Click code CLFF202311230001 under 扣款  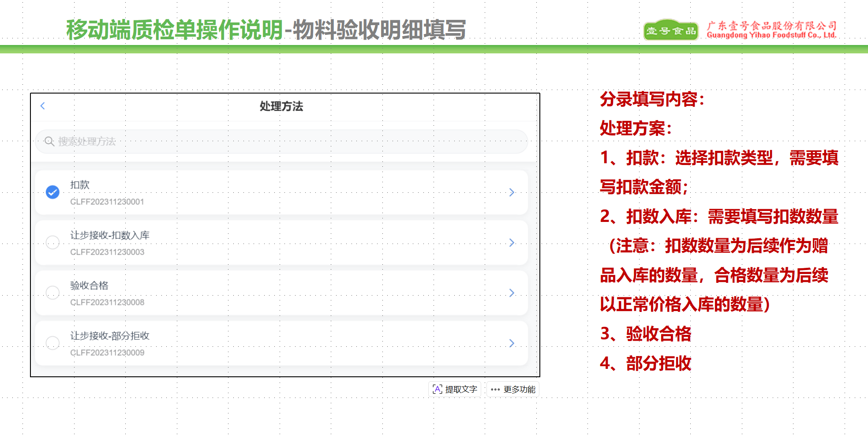[x=107, y=202]
